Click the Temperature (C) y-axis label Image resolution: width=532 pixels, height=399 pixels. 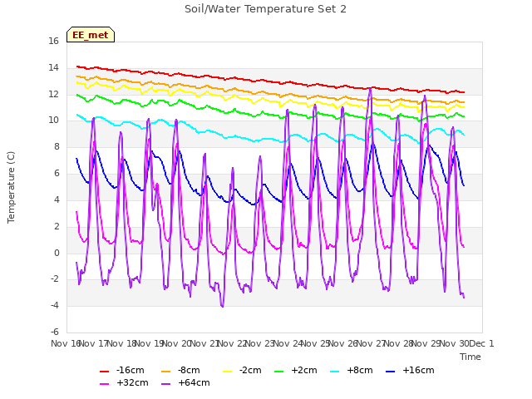pos(11,187)
